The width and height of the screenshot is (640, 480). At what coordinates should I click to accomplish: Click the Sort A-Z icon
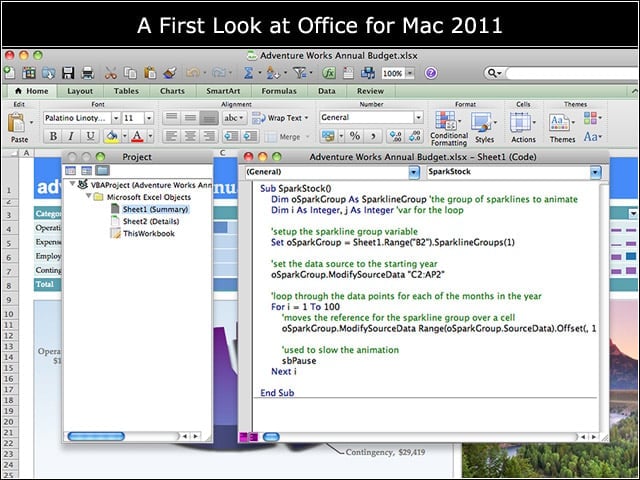point(272,73)
